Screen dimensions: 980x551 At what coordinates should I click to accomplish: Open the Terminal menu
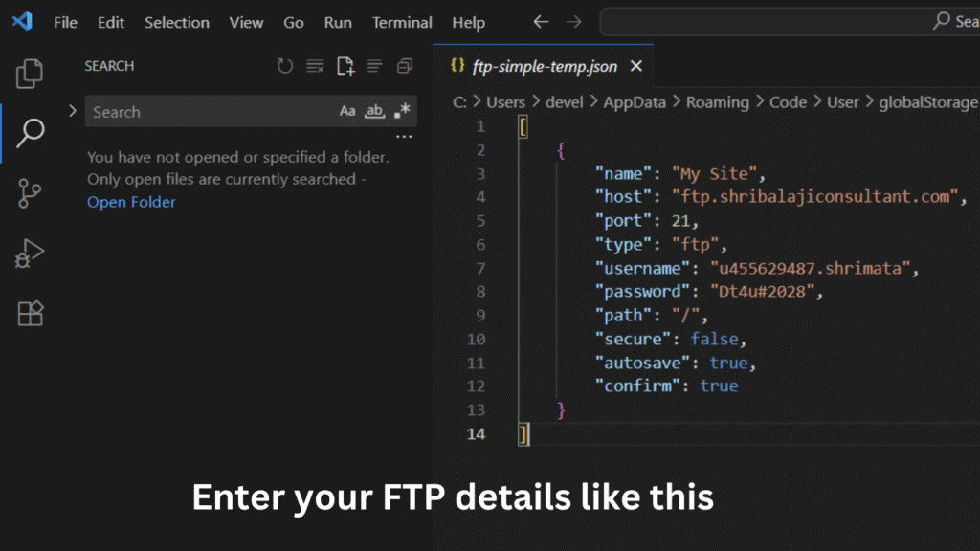coord(402,22)
